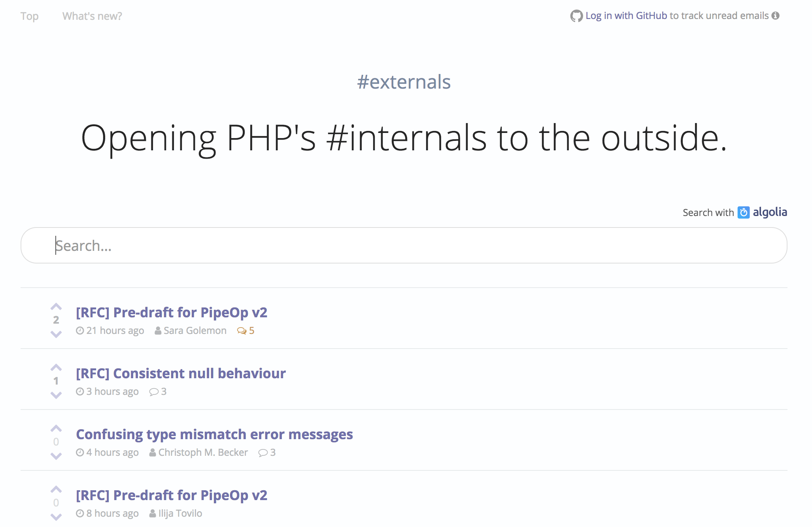Click the clock icon showing 3 hours ago
Image resolution: width=812 pixels, height=527 pixels.
pos(80,391)
